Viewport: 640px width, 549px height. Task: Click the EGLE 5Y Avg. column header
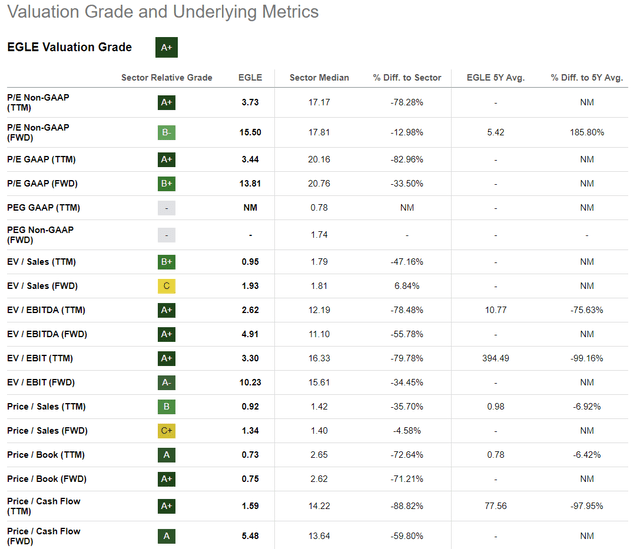[495, 77]
